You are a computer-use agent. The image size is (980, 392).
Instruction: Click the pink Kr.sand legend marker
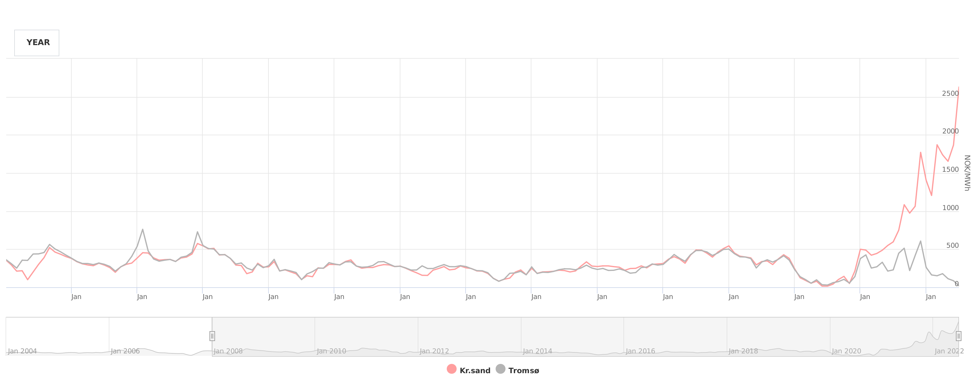tap(452, 369)
